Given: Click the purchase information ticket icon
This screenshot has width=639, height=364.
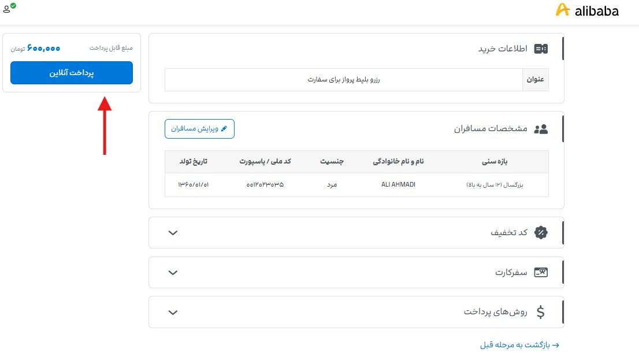Looking at the screenshot, I should (x=541, y=49).
